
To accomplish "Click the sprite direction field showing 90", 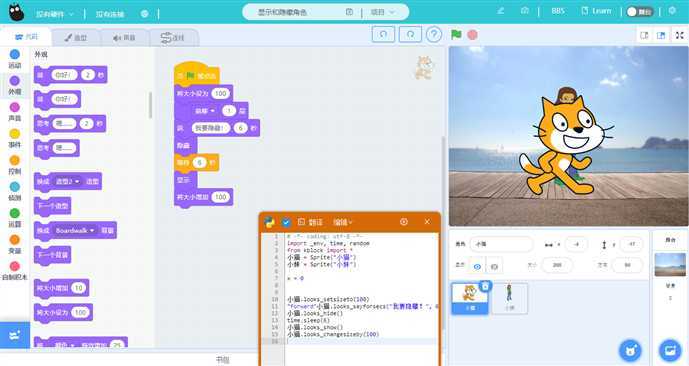I will point(627,265).
